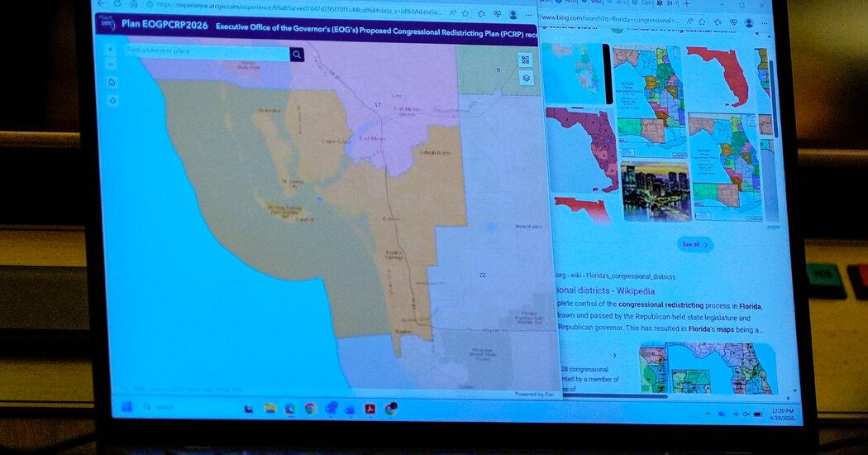868x455 pixels.
Task: Click the Florida logo in the plan header
Action: pos(107,22)
